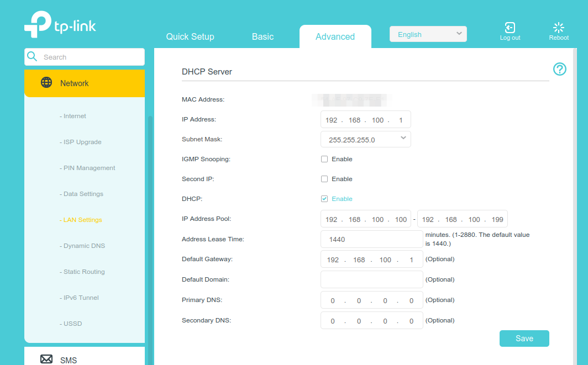Click the tp-link logo
Viewport: 588px width, 365px height.
pyautogui.click(x=60, y=24)
